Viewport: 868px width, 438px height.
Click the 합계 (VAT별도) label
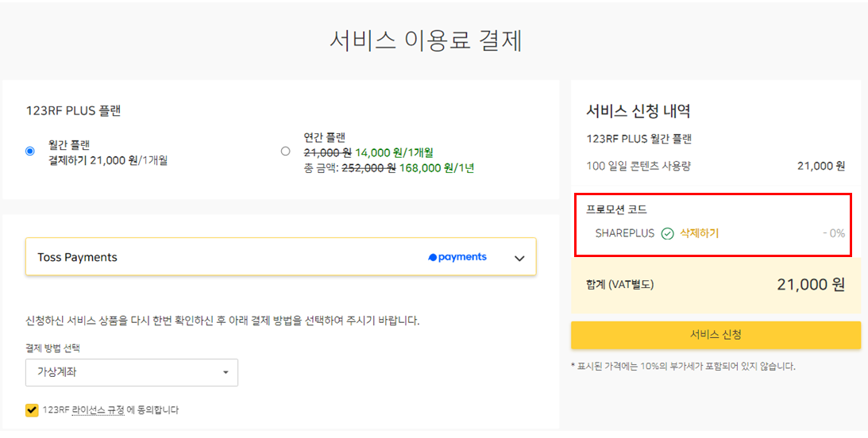[620, 285]
